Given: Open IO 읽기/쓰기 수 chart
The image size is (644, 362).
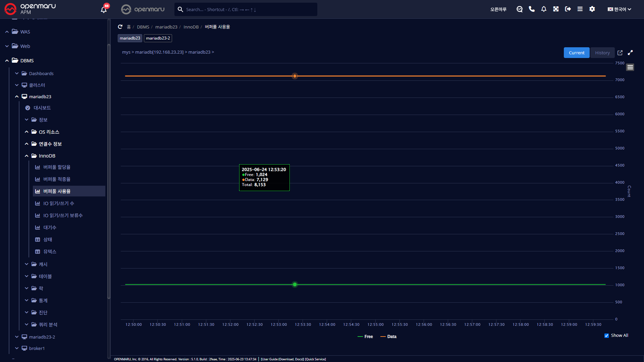Looking at the screenshot, I should click(59, 203).
